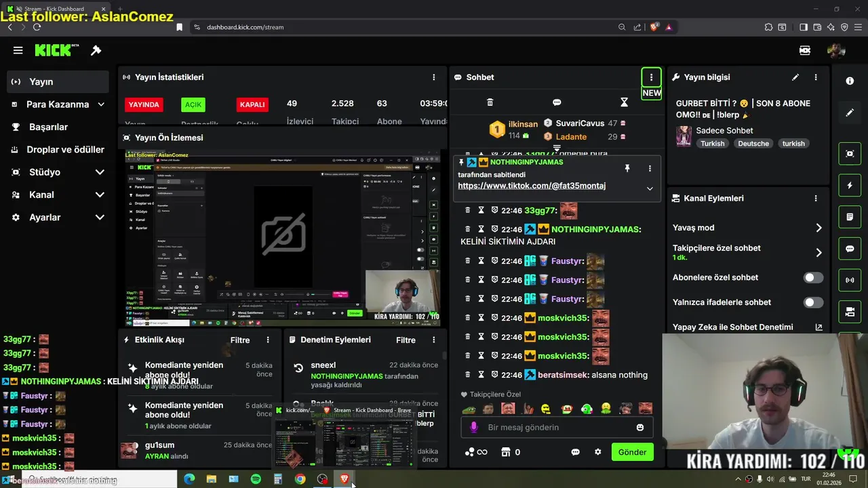Click the YAYINDA status badge
The height and width of the screenshot is (488, 868).
click(144, 104)
